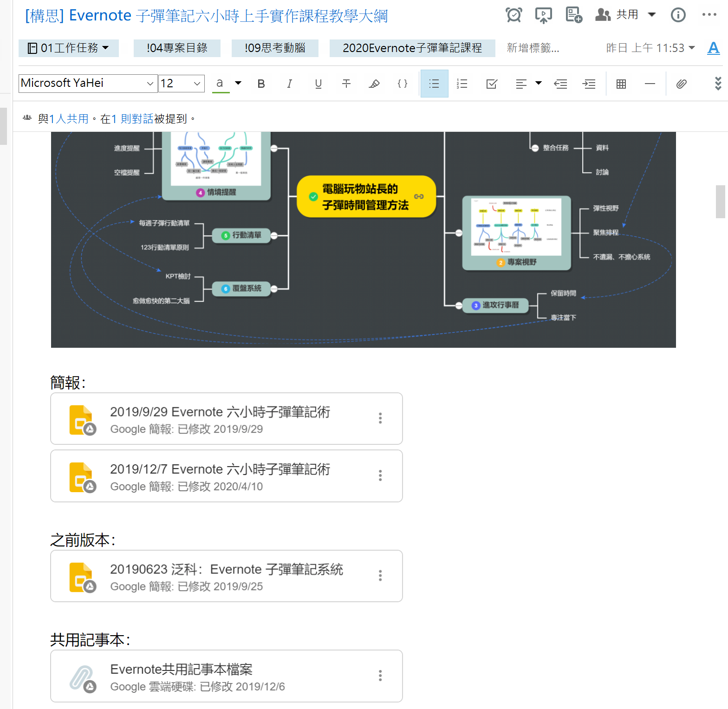Start presentation mode icon
The width and height of the screenshot is (728, 709).
(543, 15)
